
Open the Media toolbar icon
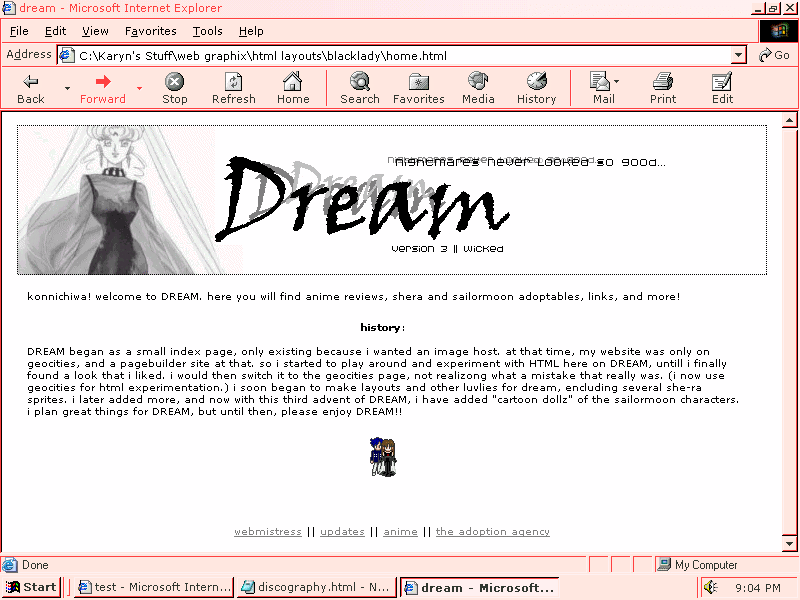pyautogui.click(x=478, y=83)
